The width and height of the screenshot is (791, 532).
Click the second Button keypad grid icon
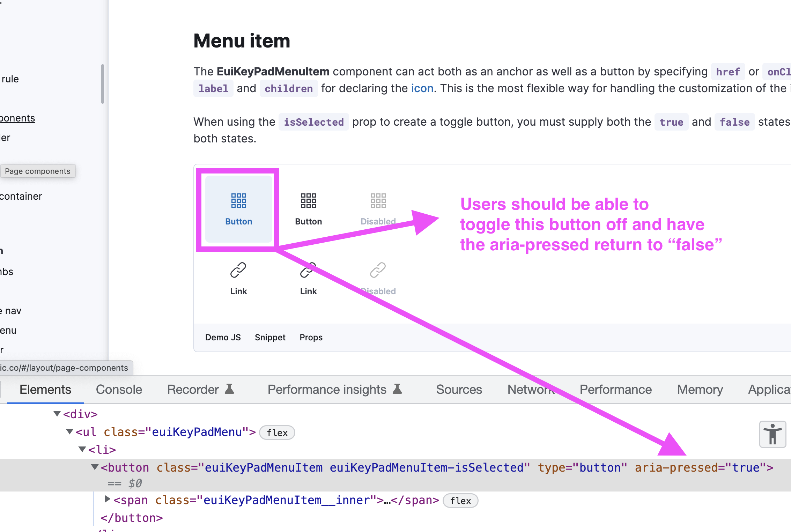tap(308, 200)
